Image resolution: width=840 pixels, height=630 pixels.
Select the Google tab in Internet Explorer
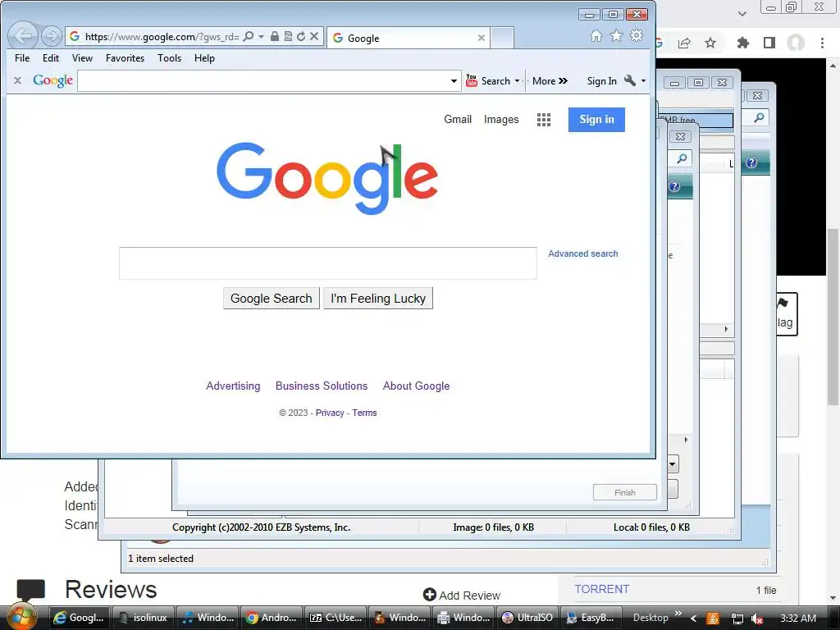(408, 38)
